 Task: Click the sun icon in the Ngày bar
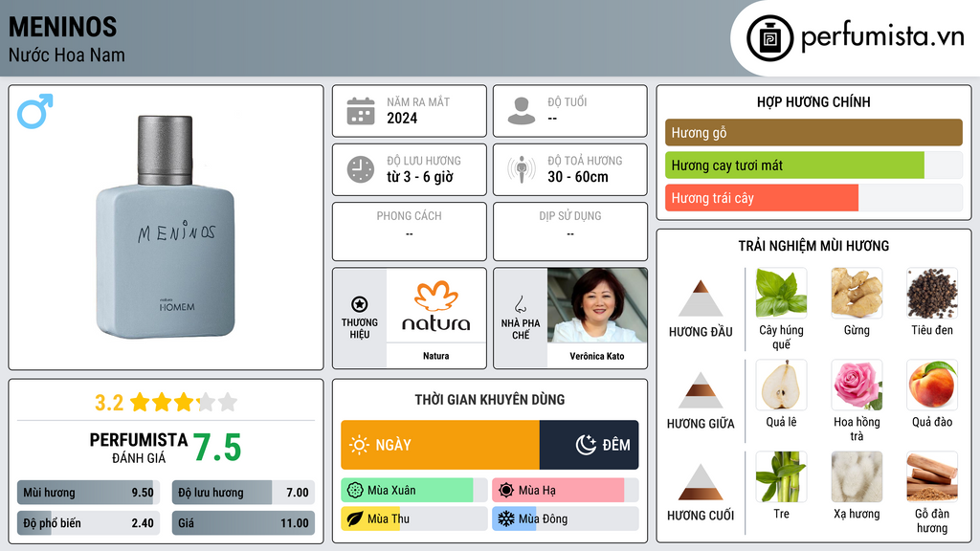pos(359,445)
